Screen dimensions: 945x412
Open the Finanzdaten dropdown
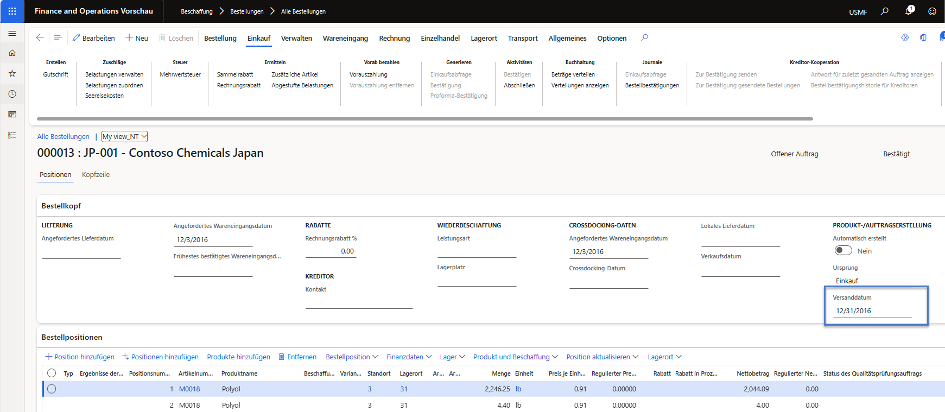408,356
